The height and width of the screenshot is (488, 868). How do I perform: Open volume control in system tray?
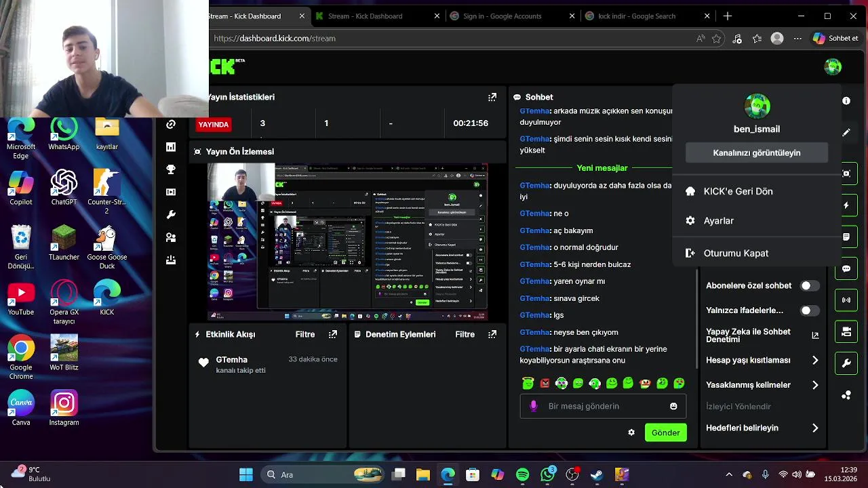(797, 474)
